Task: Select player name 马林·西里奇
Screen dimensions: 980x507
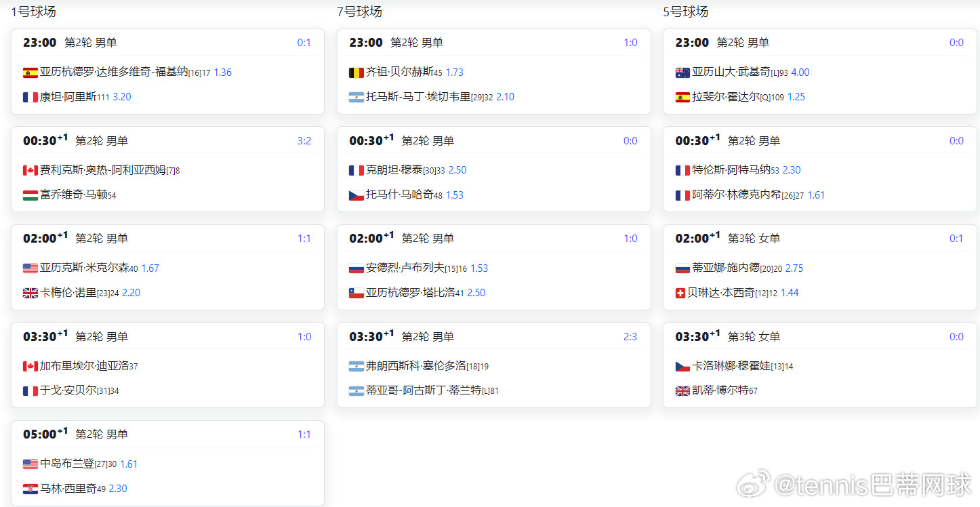Action: (68, 488)
